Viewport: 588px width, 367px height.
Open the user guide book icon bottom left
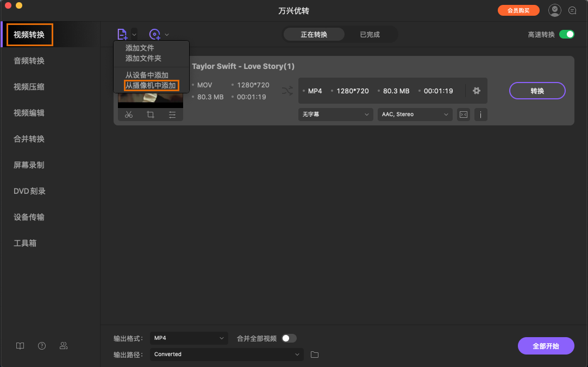click(20, 346)
